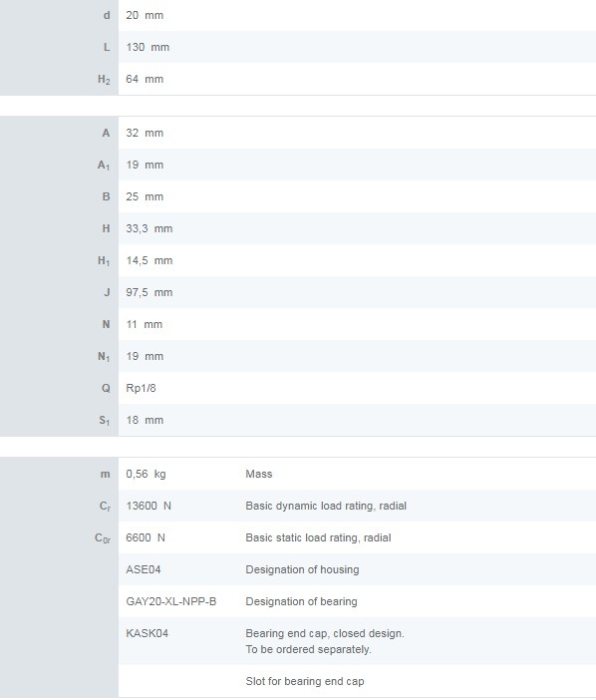This screenshot has width=596, height=700.
Task: Select the A dimension 32 mm value
Action: [x=145, y=133]
